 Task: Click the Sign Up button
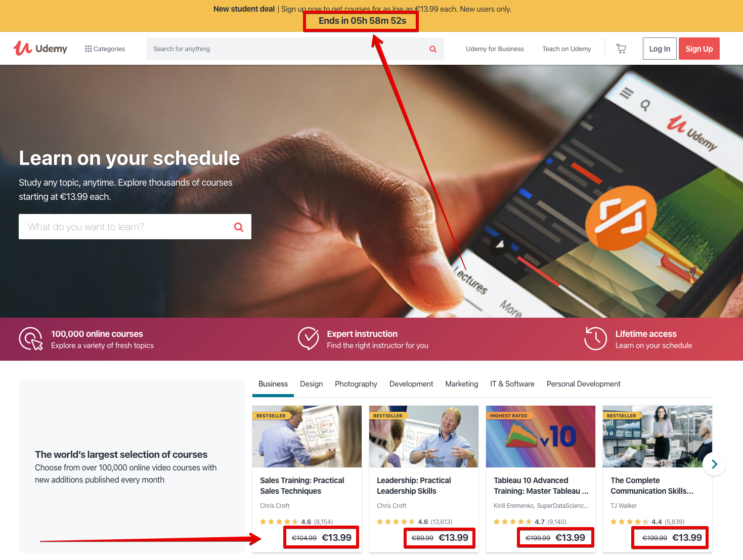[x=699, y=49]
